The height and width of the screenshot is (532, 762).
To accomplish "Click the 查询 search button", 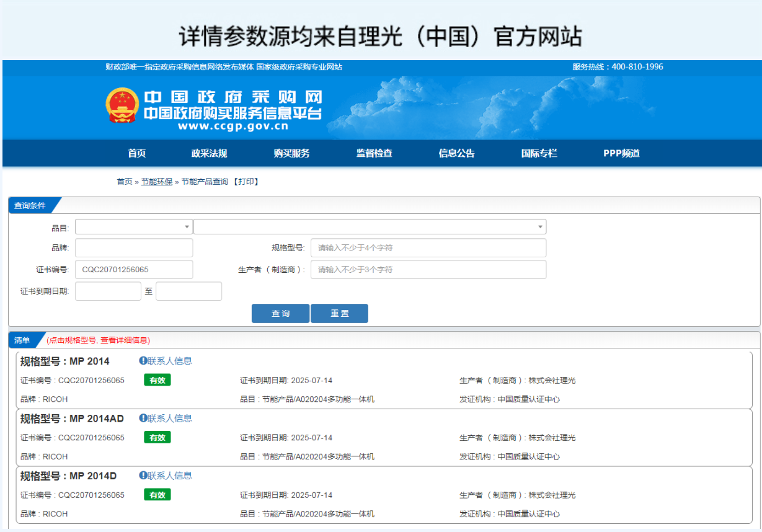I will (x=280, y=313).
